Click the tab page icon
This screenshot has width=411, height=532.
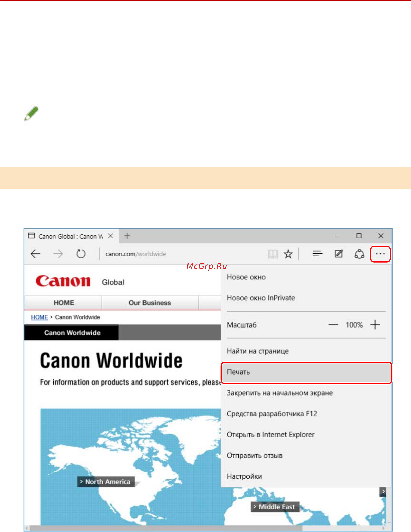[x=32, y=236]
